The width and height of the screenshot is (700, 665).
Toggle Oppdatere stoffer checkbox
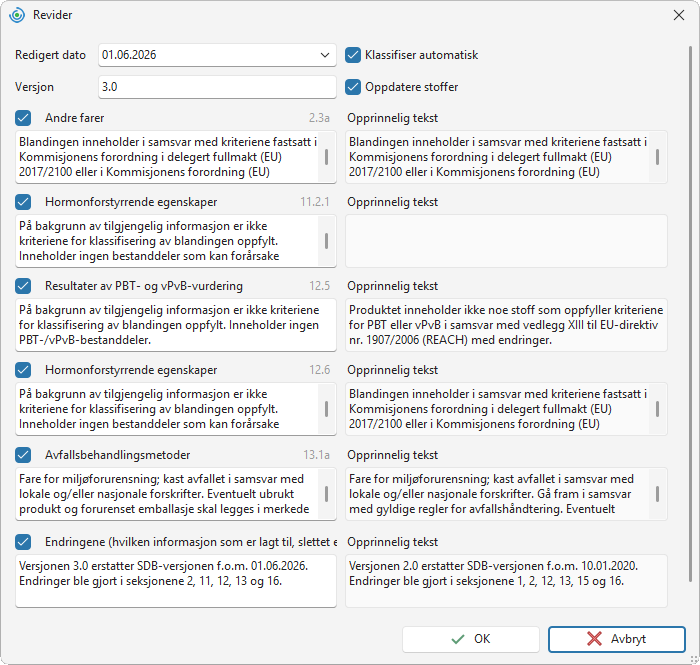pyautogui.click(x=353, y=87)
